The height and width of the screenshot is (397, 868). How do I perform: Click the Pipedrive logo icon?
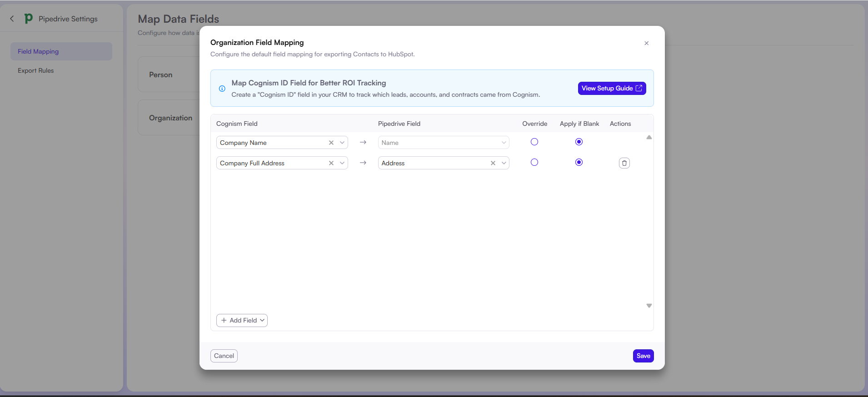click(29, 19)
